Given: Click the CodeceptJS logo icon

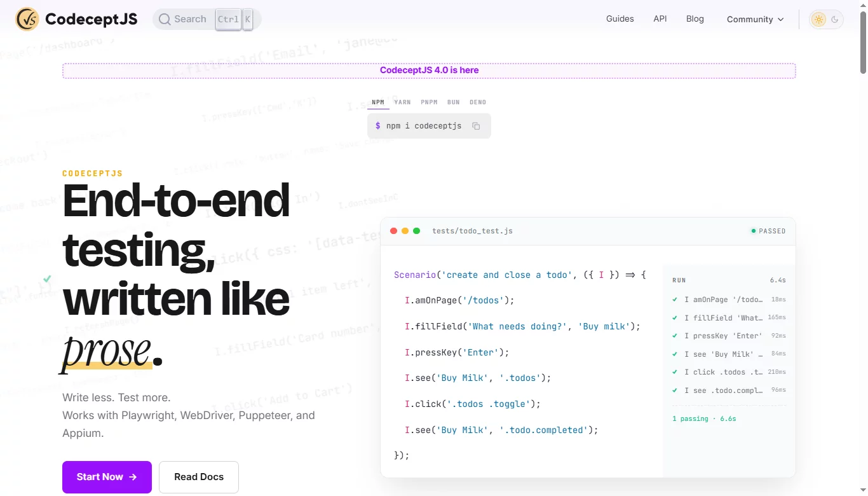Looking at the screenshot, I should tap(27, 19).
